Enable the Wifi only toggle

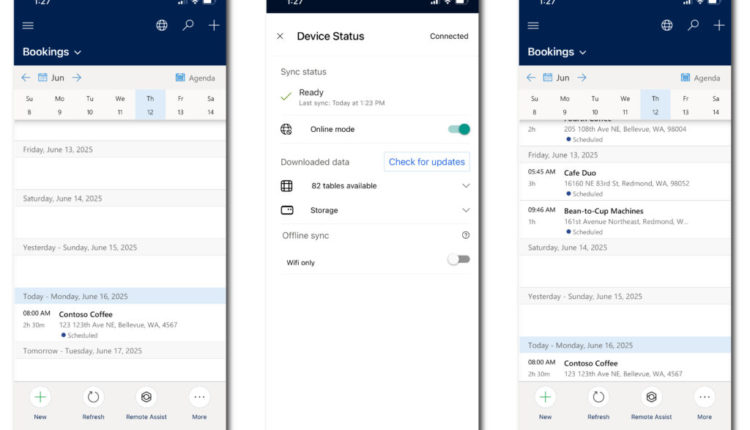click(x=458, y=259)
